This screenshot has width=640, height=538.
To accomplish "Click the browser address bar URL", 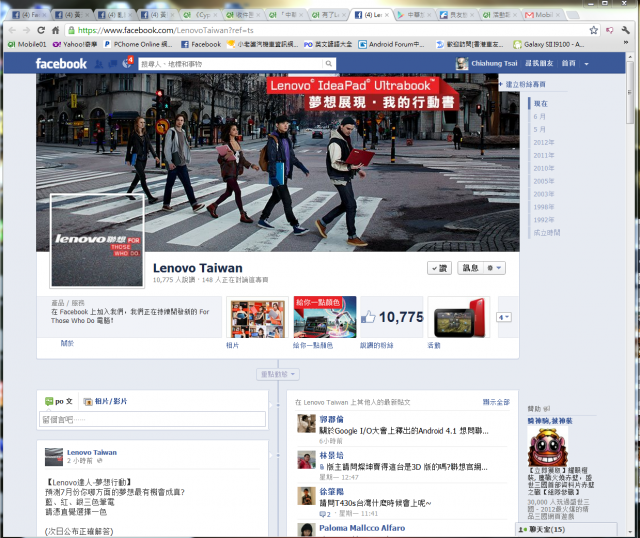I will (x=165, y=30).
